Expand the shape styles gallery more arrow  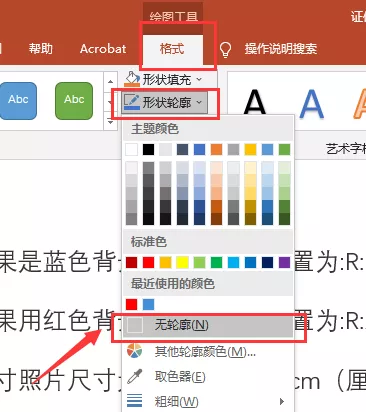110,123
